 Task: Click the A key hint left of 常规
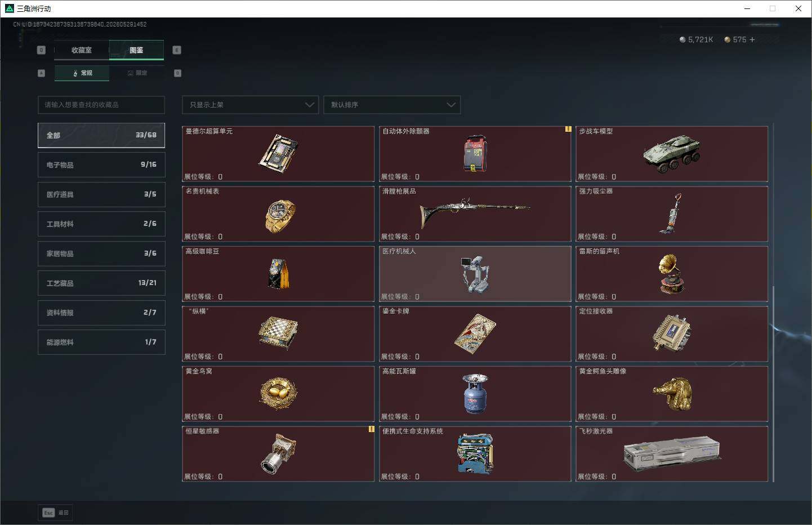(41, 73)
